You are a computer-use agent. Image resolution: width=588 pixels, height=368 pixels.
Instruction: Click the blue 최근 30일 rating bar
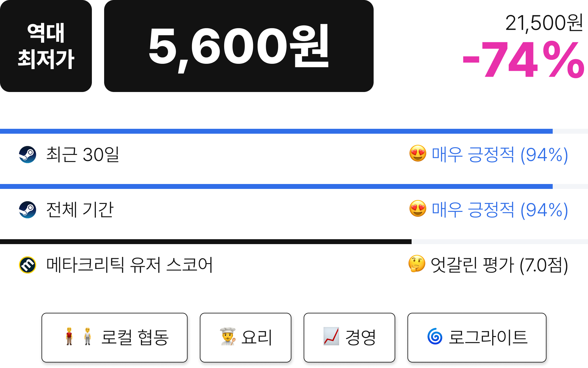click(x=276, y=131)
